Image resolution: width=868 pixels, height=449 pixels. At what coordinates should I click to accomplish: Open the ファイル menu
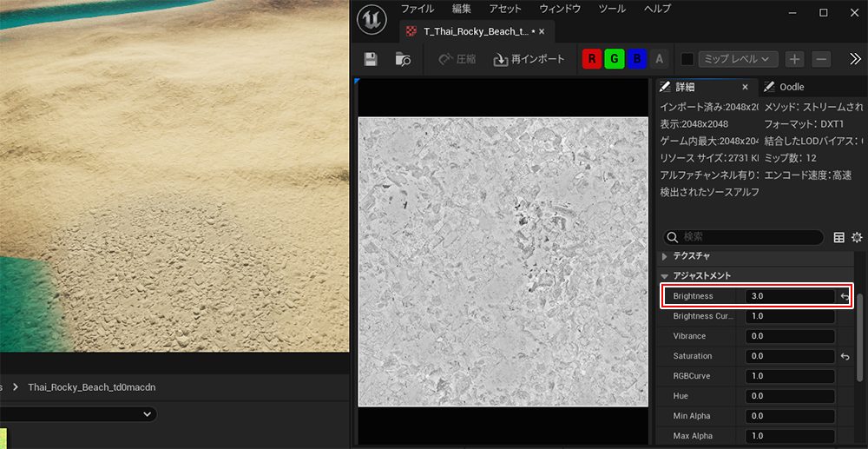[417, 9]
